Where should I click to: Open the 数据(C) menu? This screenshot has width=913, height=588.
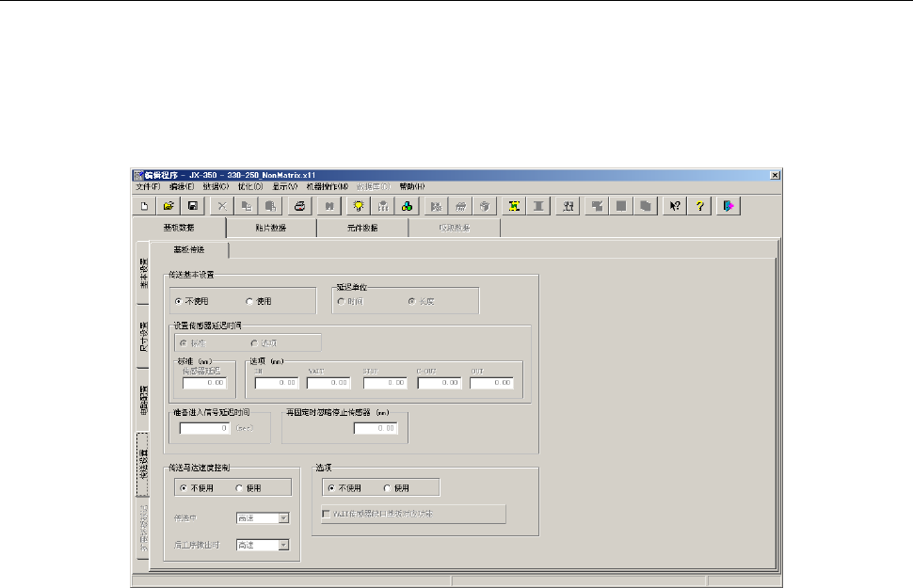pos(216,187)
